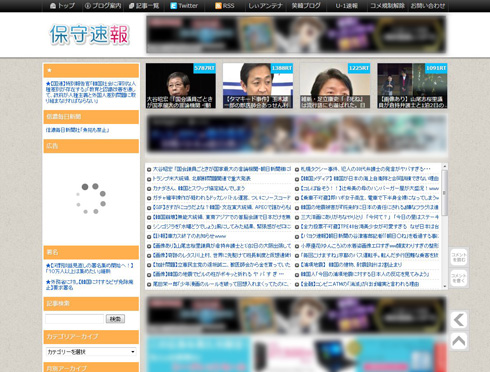Viewport: 490px width, 372px height.
Task: Open the ブログ案内 menu item
Action: pos(103,6)
